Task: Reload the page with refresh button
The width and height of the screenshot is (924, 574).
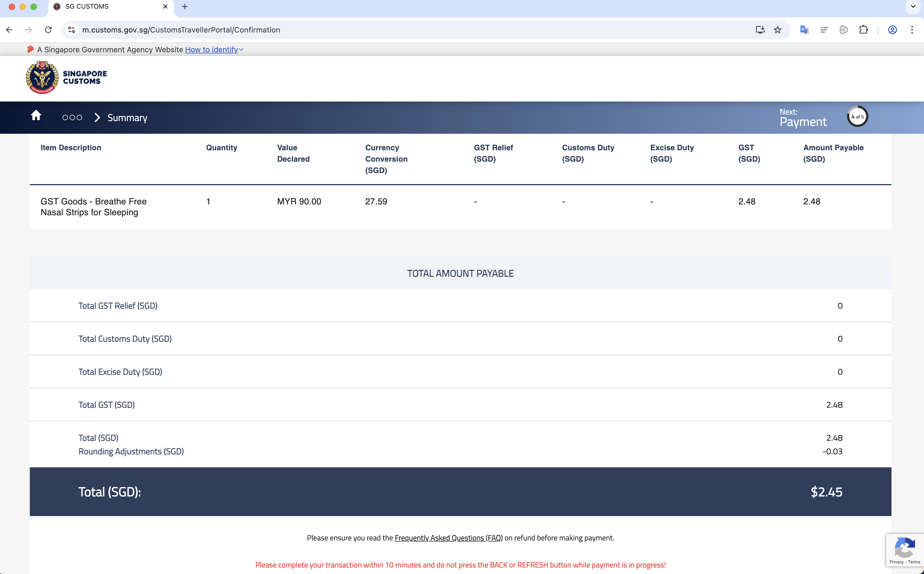Action: (48, 30)
